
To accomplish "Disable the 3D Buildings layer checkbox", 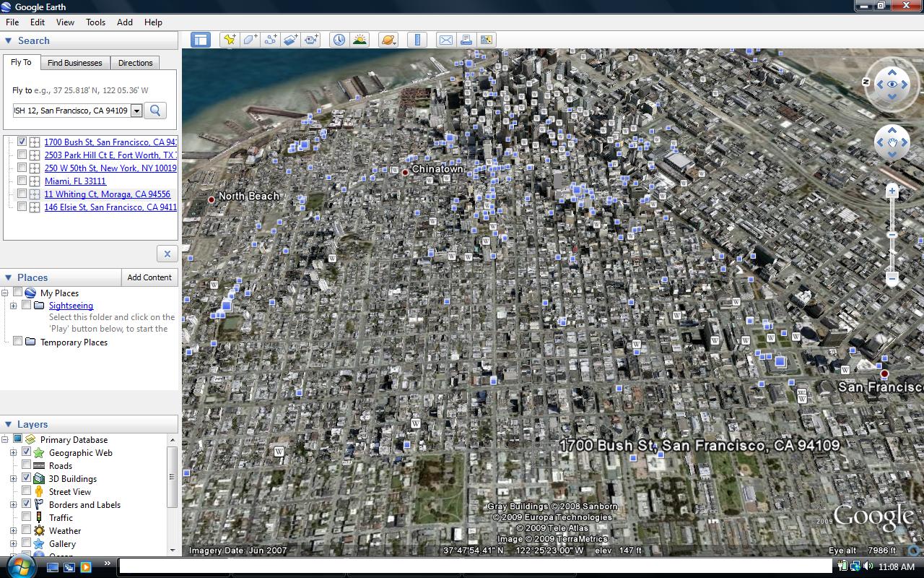I will pos(27,479).
